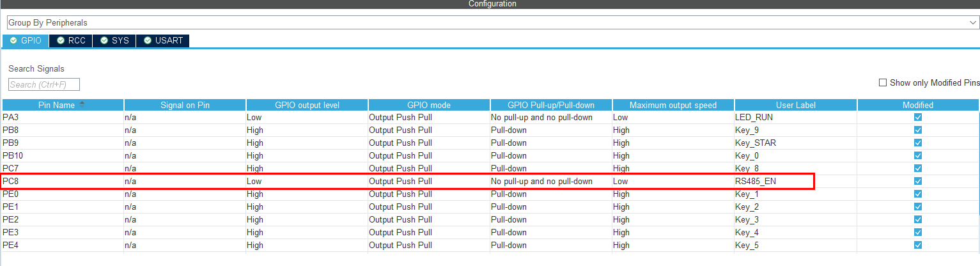Sort by Modified column header

coord(918,105)
